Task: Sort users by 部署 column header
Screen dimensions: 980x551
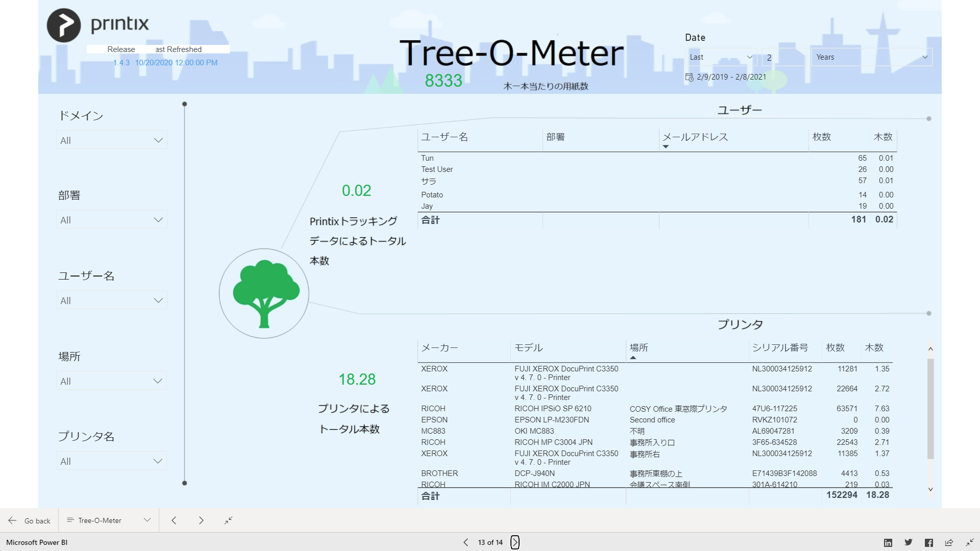Action: [x=555, y=137]
